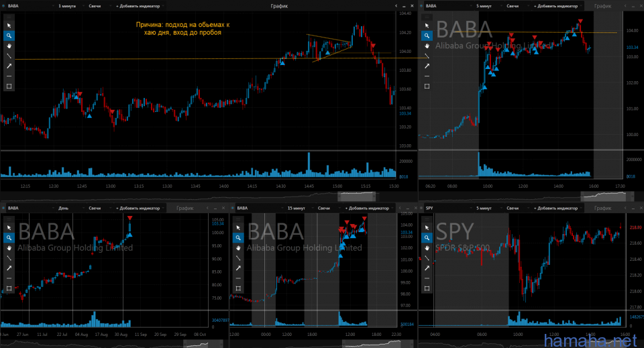
Task: Click the 'Причина: подход на обьемах' annotation text
Action: pos(182,28)
